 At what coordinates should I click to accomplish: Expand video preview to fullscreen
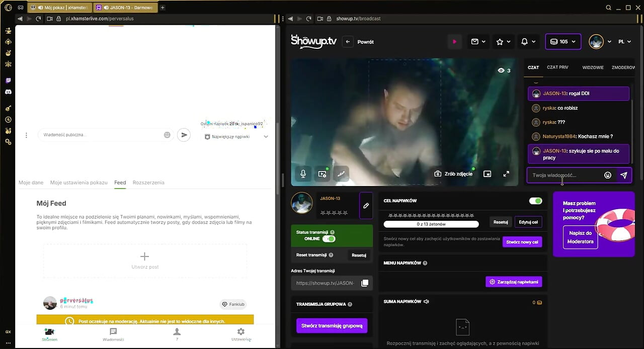506,173
